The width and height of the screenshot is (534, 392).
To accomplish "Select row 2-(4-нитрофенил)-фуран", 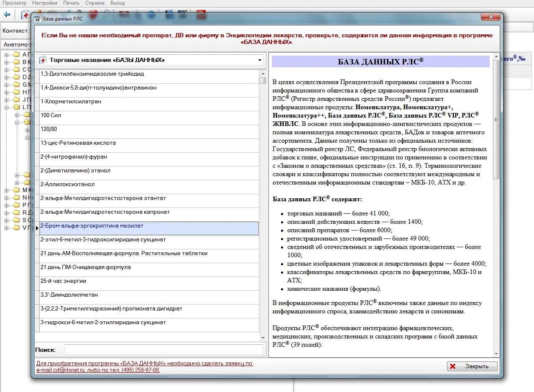I will (x=149, y=159).
